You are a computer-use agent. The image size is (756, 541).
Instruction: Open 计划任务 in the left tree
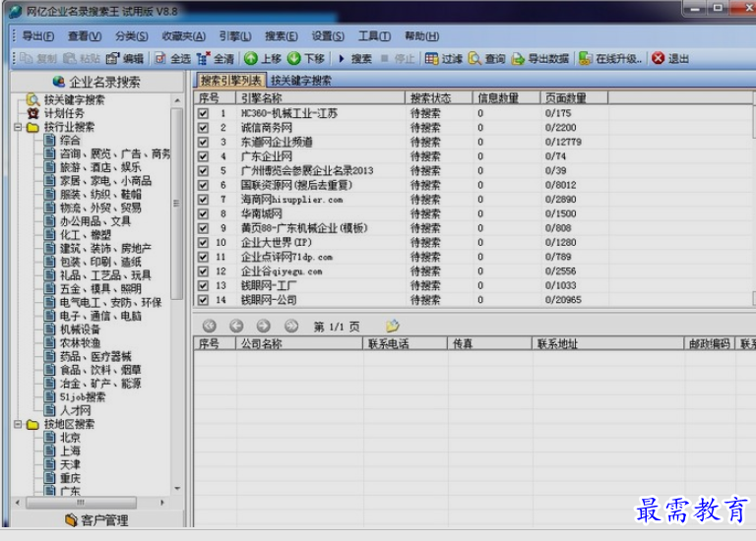point(64,113)
